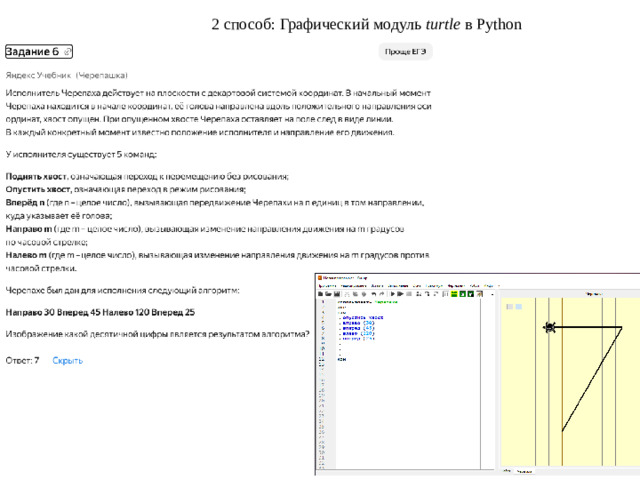
Task: Click the New program icon in Kumir toolbar
Action: tap(320, 294)
